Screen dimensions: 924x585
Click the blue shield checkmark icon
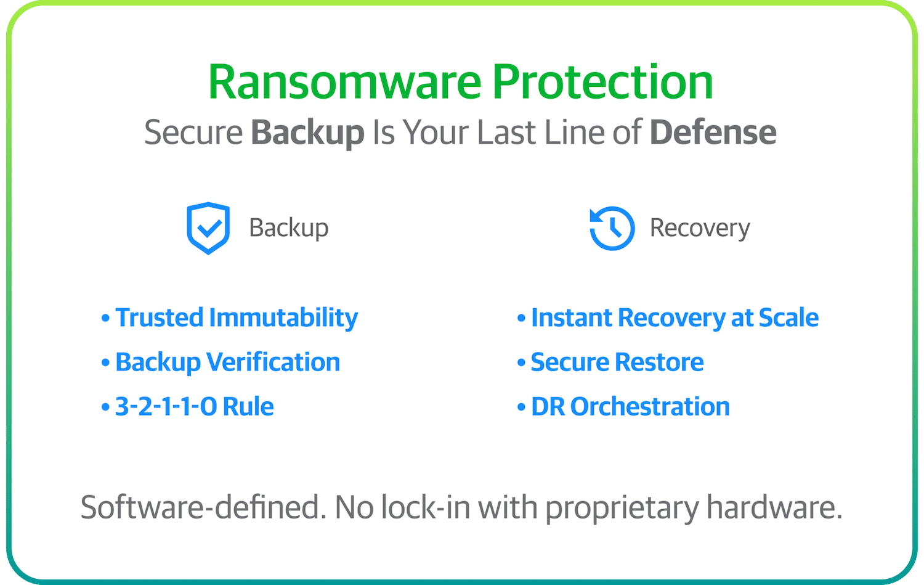point(208,228)
